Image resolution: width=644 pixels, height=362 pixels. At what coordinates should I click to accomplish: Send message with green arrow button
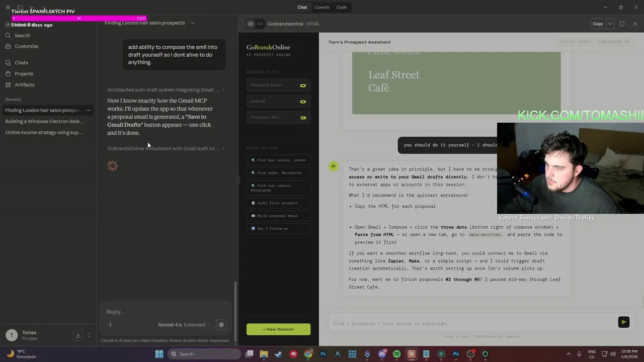[623, 322]
